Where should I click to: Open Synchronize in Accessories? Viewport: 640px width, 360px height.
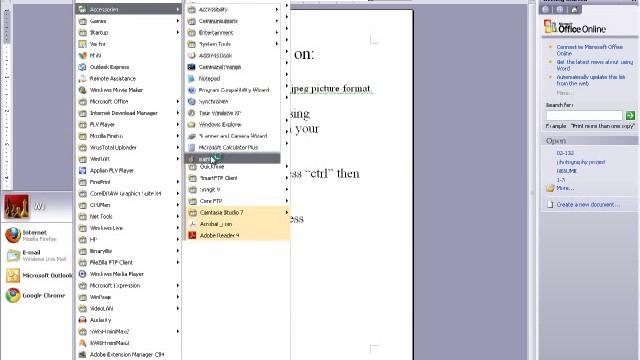233,101
